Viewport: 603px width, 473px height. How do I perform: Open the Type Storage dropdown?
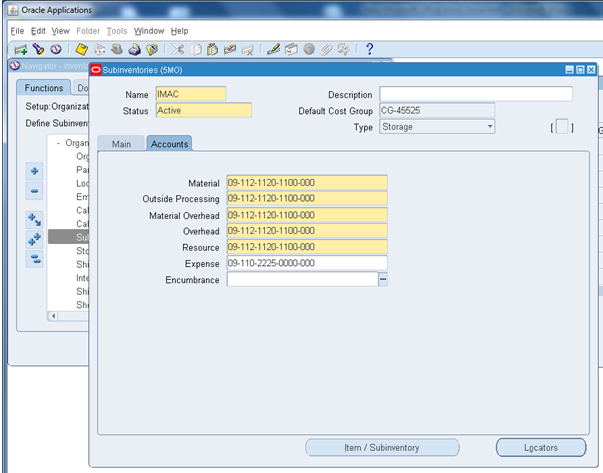tap(490, 127)
